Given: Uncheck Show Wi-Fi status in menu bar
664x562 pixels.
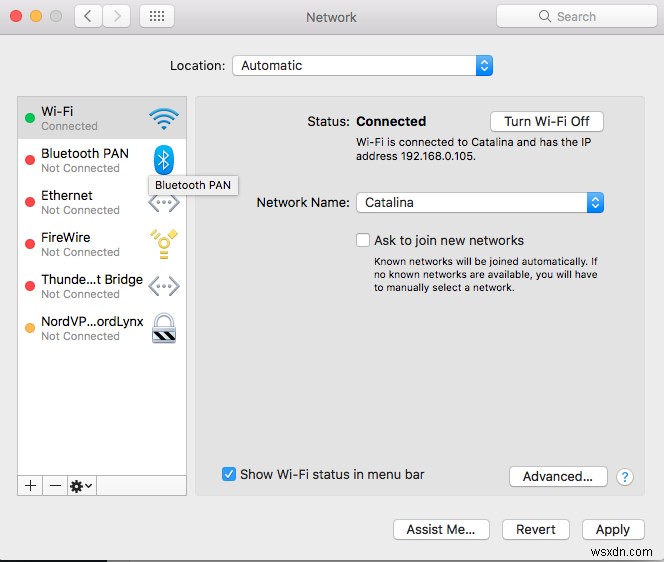Looking at the screenshot, I should pyautogui.click(x=229, y=474).
